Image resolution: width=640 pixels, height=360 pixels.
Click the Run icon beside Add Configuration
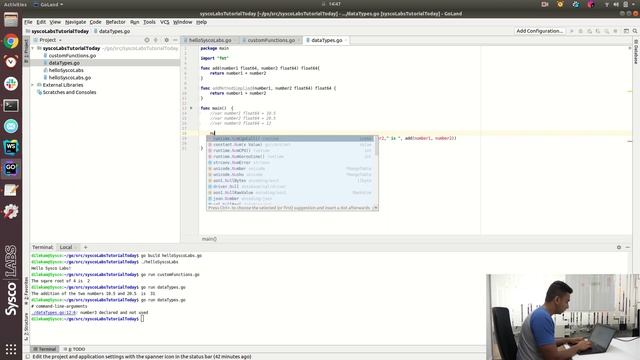tap(571, 31)
